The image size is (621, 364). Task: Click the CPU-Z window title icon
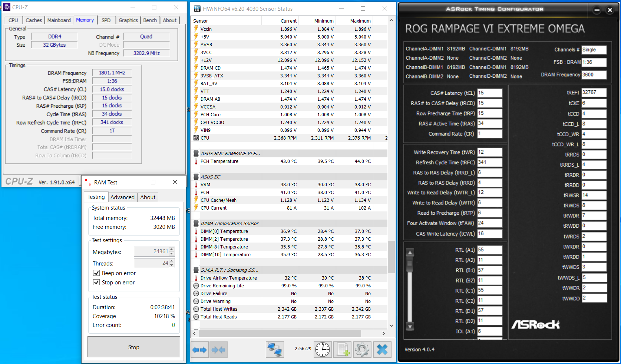click(x=7, y=7)
